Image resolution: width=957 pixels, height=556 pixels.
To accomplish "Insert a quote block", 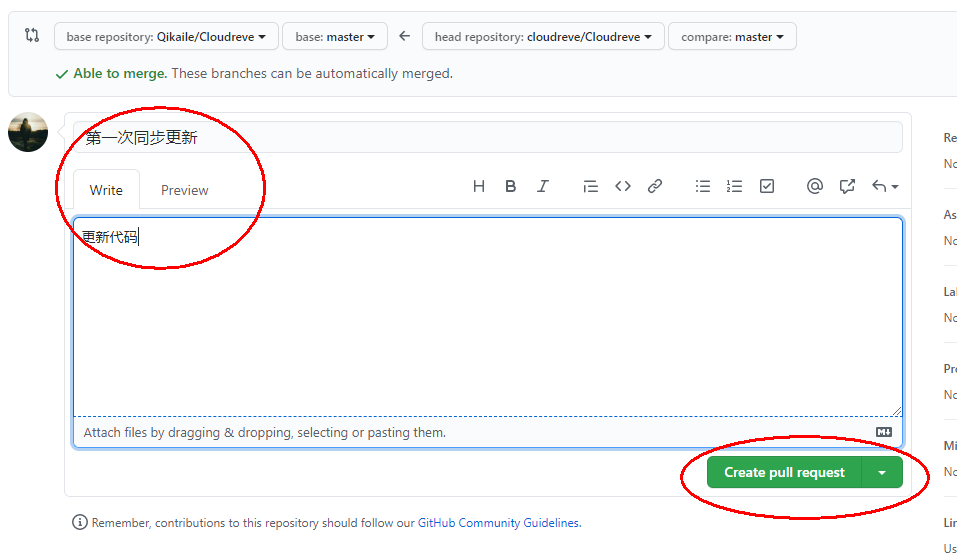I will coord(591,186).
